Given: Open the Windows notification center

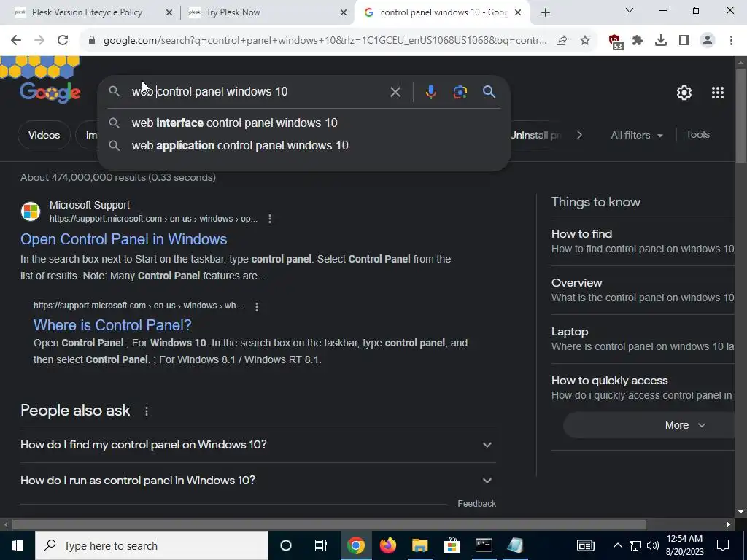Looking at the screenshot, I should 723,545.
